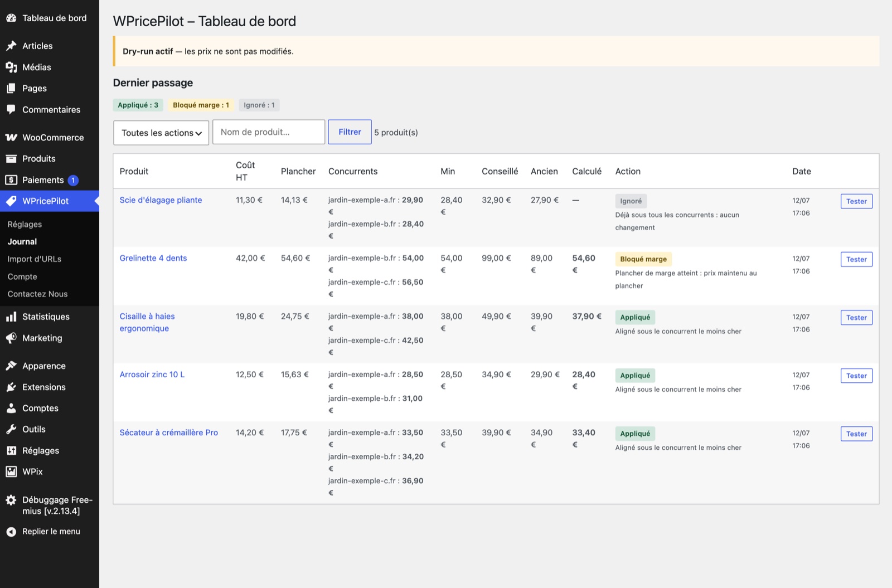892x588 pixels.
Task: Click the WPricePilot tag icon
Action: 11,201
